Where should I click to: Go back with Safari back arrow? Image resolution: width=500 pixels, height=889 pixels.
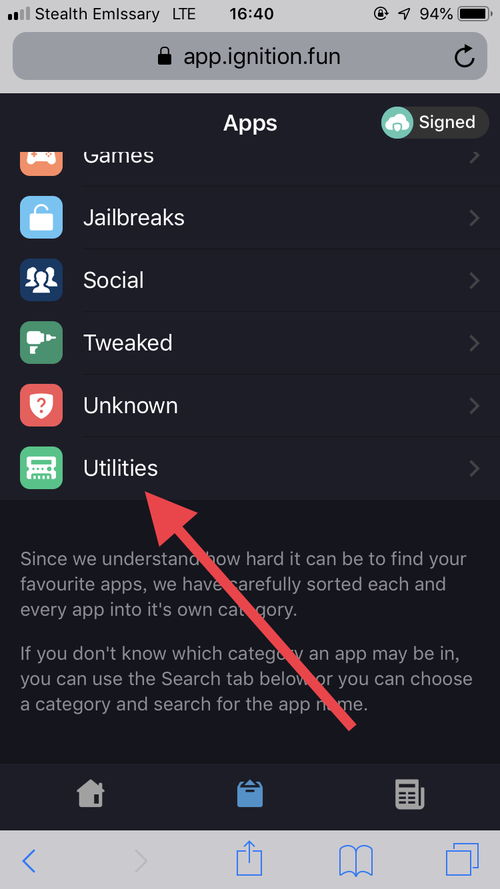click(29, 861)
